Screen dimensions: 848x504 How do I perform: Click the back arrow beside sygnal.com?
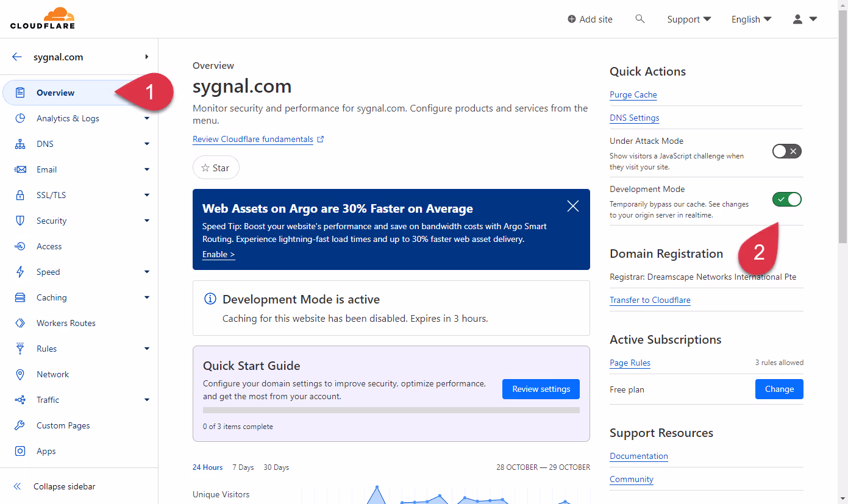[17, 57]
